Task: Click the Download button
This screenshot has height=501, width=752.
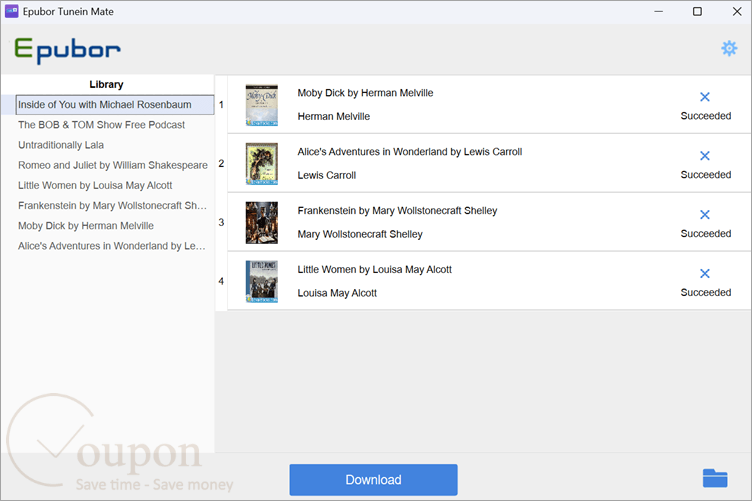Action: [373, 480]
